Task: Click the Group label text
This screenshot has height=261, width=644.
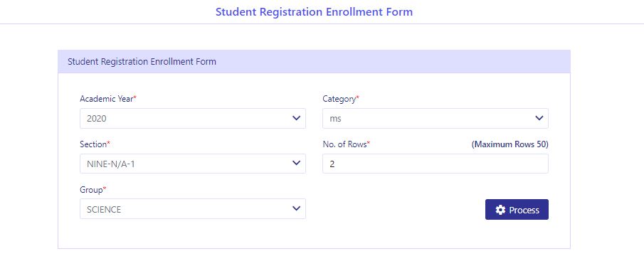Action: (x=91, y=190)
